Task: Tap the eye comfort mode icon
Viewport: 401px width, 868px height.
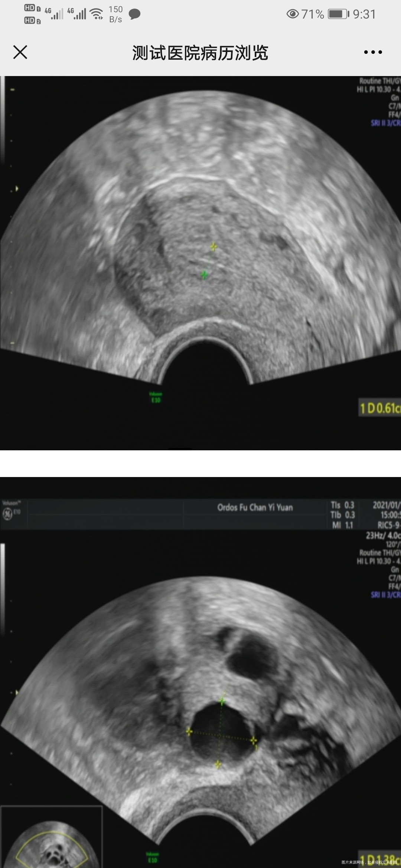Action: 293,14
